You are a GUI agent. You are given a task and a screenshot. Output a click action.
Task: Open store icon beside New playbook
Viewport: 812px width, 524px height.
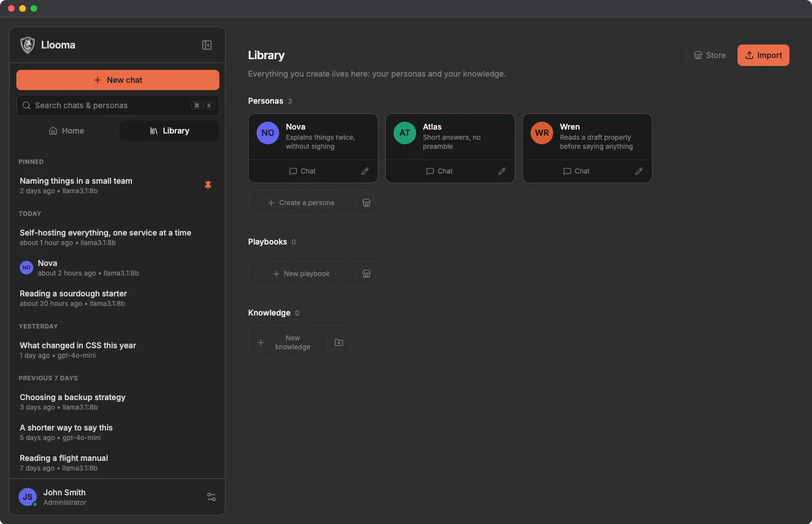[x=367, y=274]
